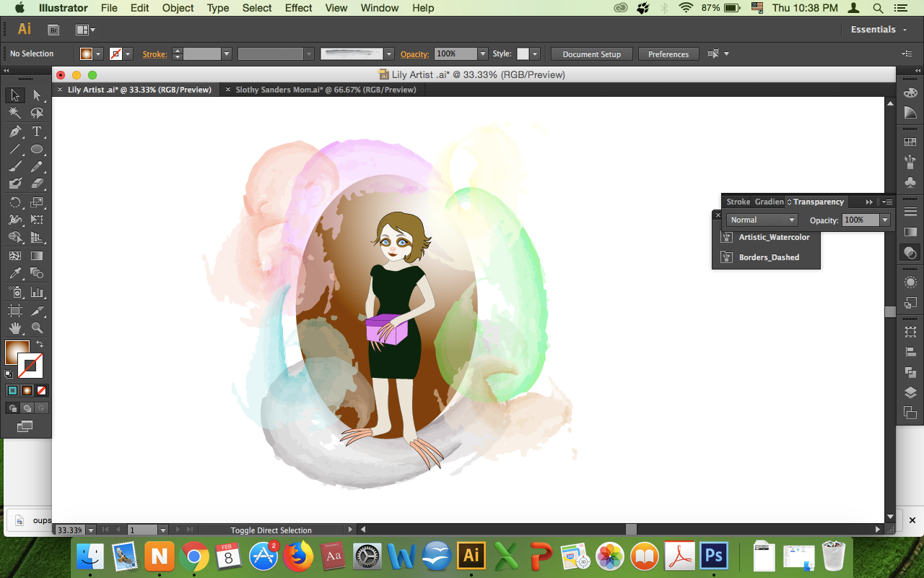Open the stroke weight dropdown
The width and height of the screenshot is (924, 578).
227,54
